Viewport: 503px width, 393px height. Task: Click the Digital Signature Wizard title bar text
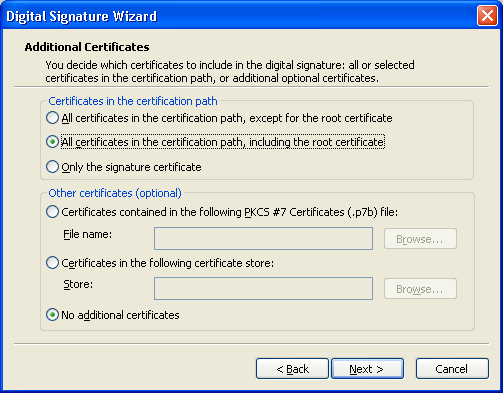81,16
